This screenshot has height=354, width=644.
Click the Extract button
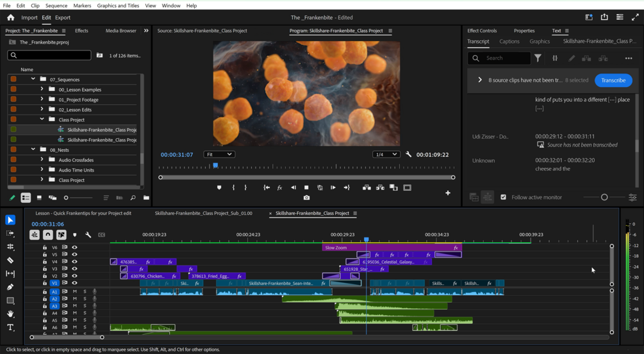pyautogui.click(x=381, y=188)
